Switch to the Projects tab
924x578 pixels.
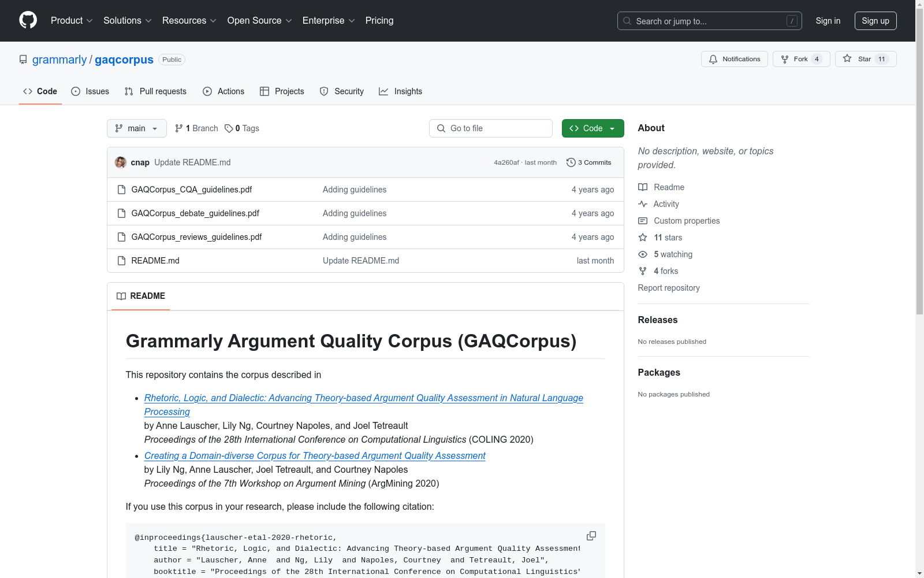point(282,91)
